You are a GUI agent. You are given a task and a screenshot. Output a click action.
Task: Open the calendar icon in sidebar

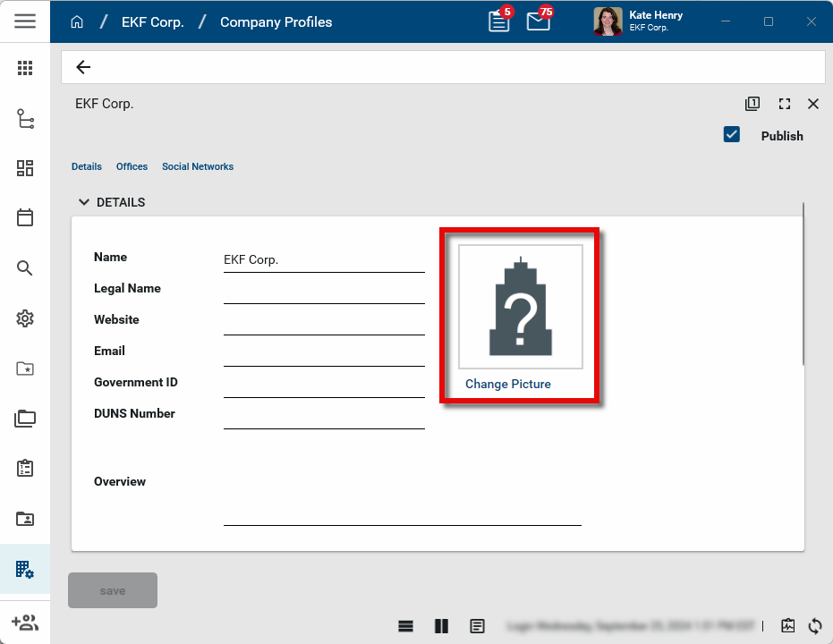25,217
